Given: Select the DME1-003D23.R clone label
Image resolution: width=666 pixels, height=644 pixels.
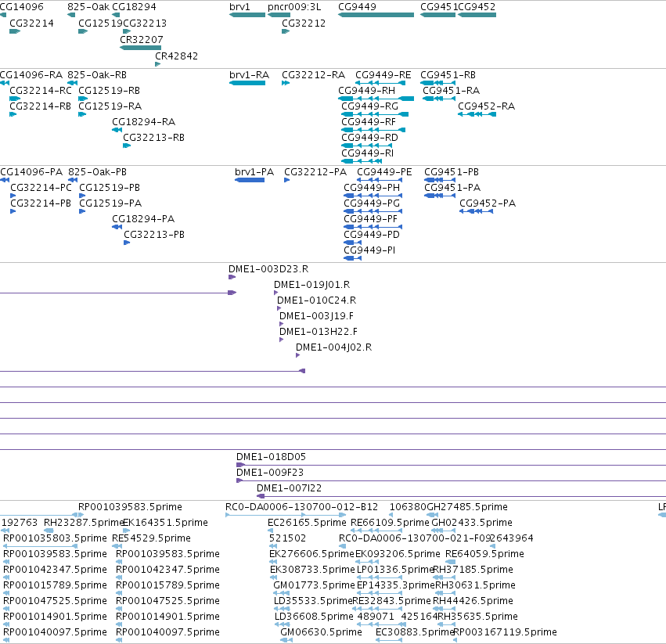Looking at the screenshot, I should pyautogui.click(x=268, y=269).
